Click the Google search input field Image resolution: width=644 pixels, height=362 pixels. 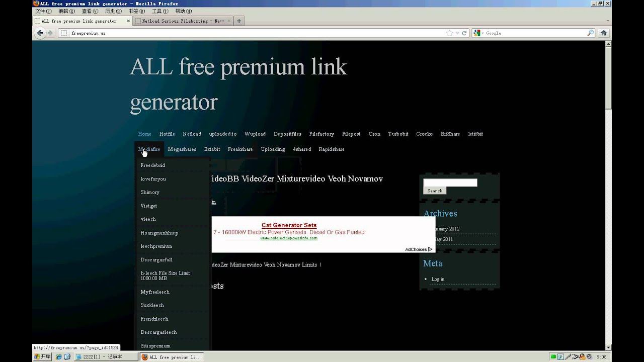pos(535,33)
